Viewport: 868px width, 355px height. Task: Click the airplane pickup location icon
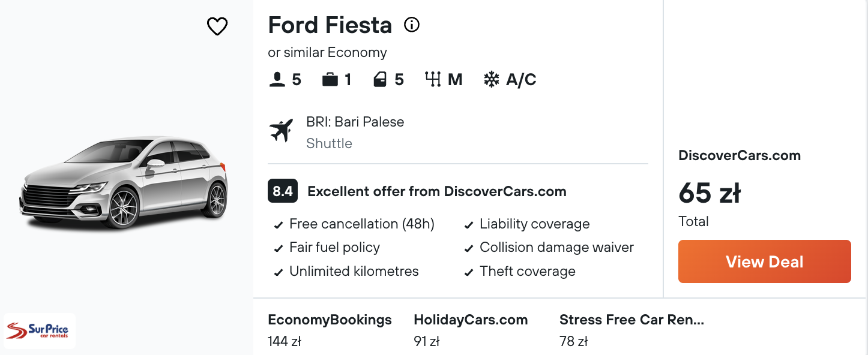(x=281, y=131)
